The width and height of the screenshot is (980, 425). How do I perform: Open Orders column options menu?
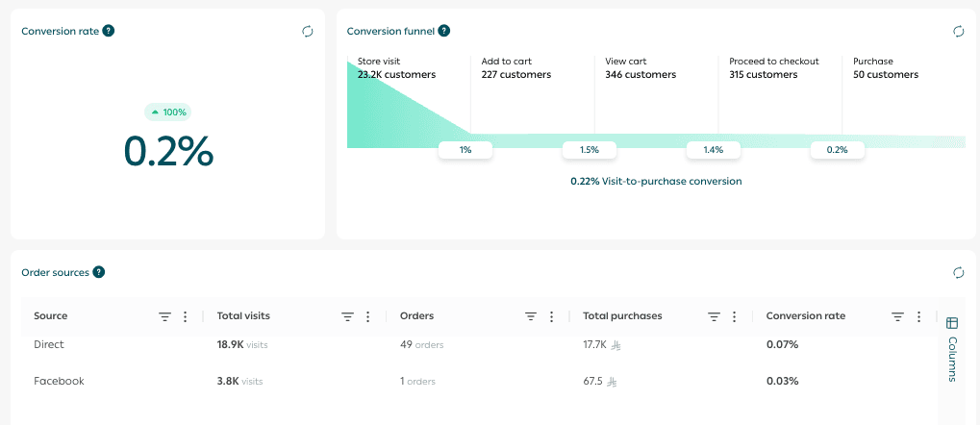tap(551, 316)
